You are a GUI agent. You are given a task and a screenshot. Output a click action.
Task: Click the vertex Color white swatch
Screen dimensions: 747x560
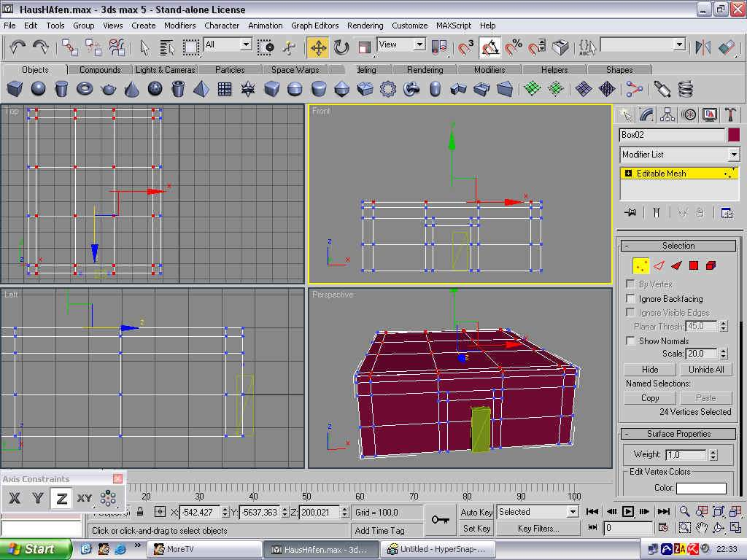point(701,489)
